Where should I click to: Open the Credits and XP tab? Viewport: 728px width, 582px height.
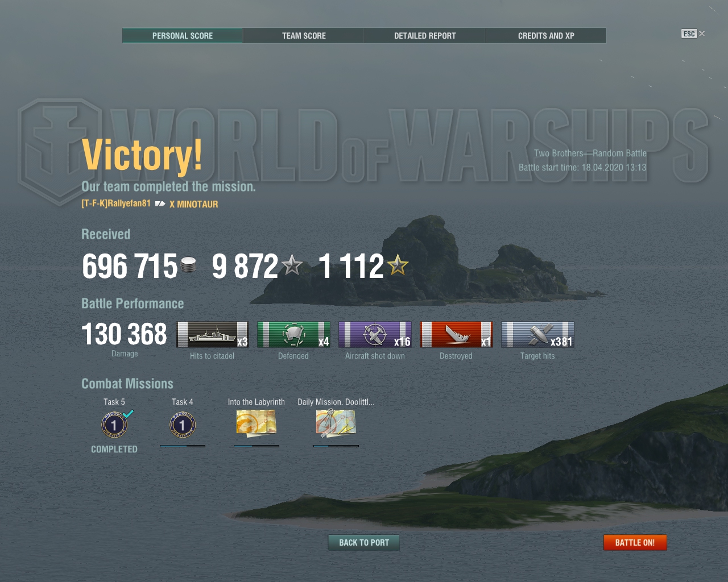(546, 35)
